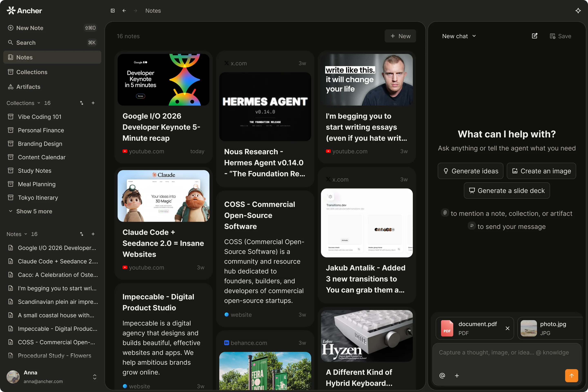Go back with the left arrow
This screenshot has width=588, height=392.
coord(124,11)
